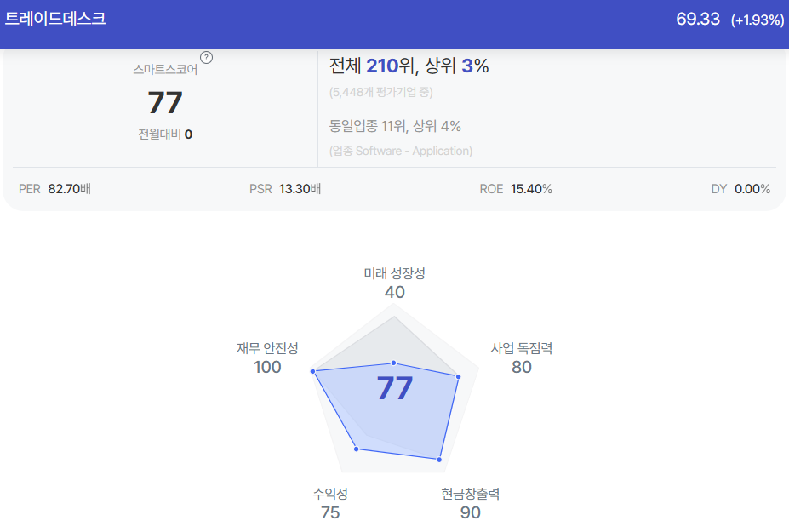
Task: Select the 미래 성장성 radar label
Action: coord(395,273)
